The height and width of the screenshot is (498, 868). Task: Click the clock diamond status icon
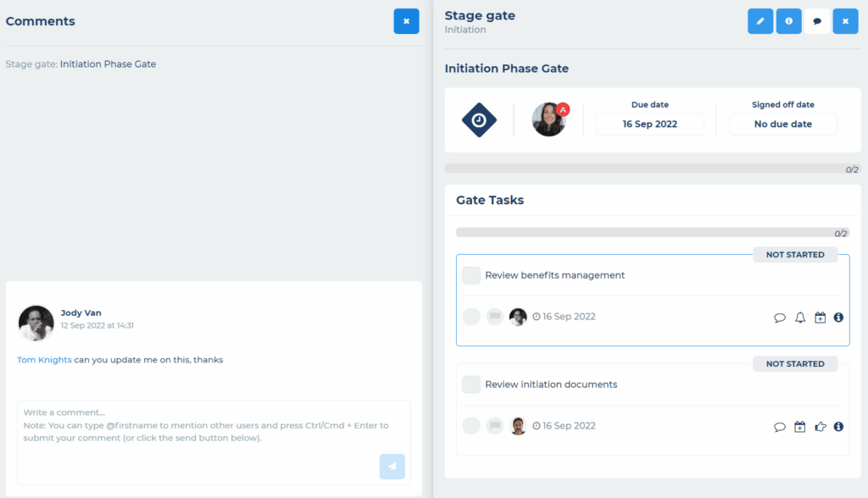click(479, 120)
